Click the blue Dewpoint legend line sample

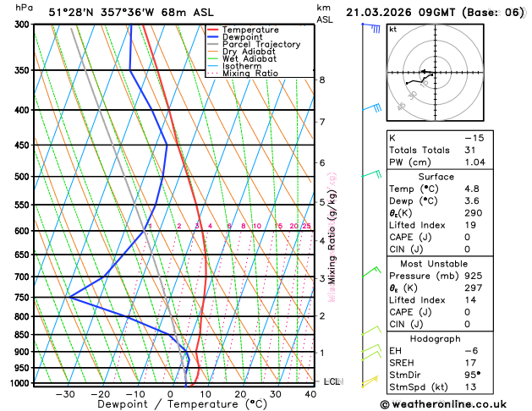click(213, 37)
